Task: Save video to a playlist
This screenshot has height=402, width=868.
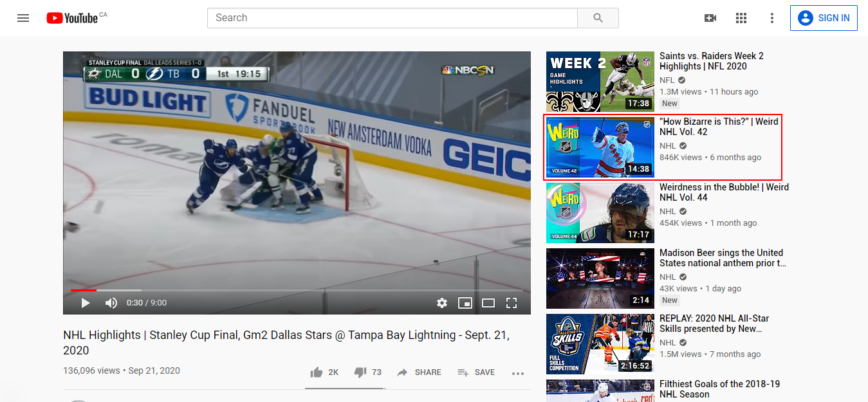Action: point(476,372)
